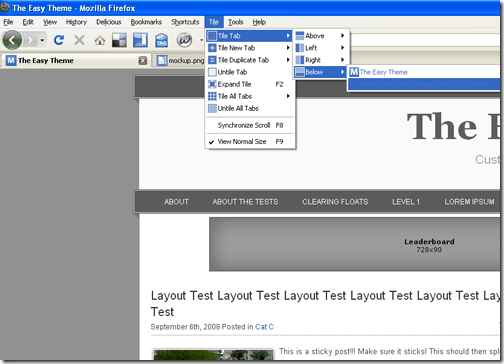Reload the page with the refresh icon
The width and height of the screenshot is (504, 364).
pyautogui.click(x=59, y=40)
